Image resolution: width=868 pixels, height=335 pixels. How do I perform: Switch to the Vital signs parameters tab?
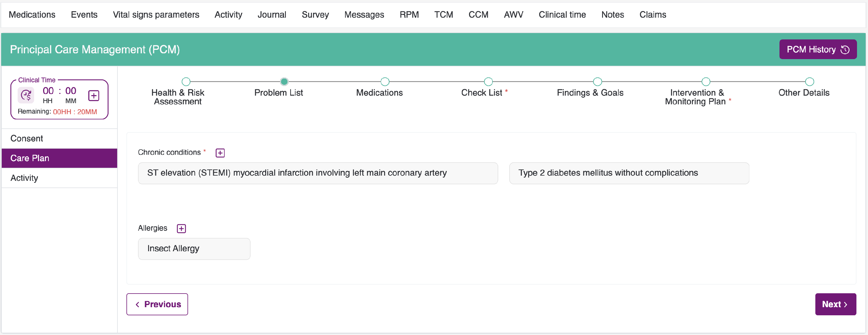pyautogui.click(x=156, y=15)
